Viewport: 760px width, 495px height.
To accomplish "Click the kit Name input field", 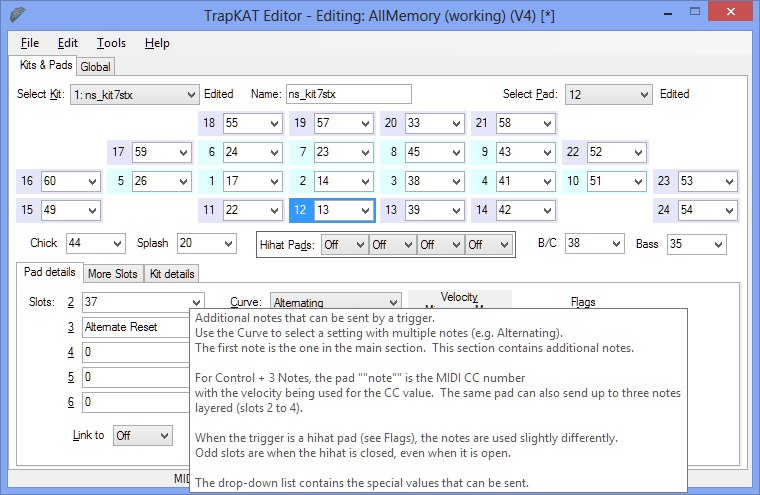I will [348, 94].
